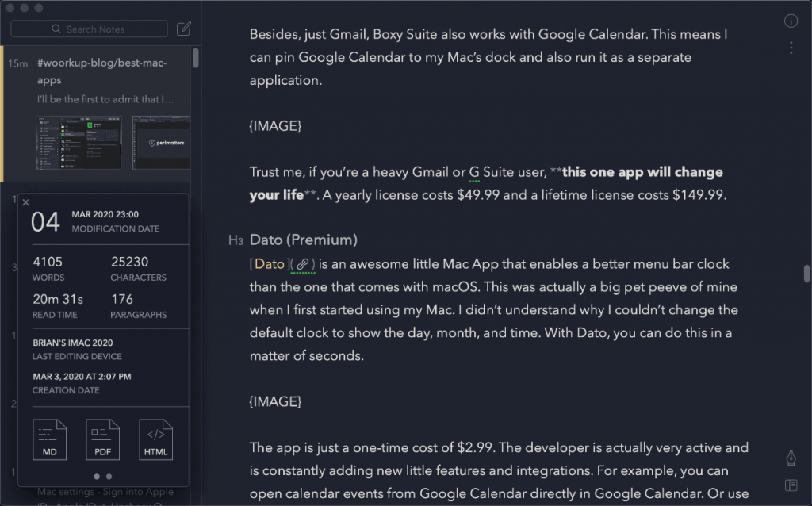Click the H3 heading marker
Viewport: 812px width, 506px height.
pos(236,240)
